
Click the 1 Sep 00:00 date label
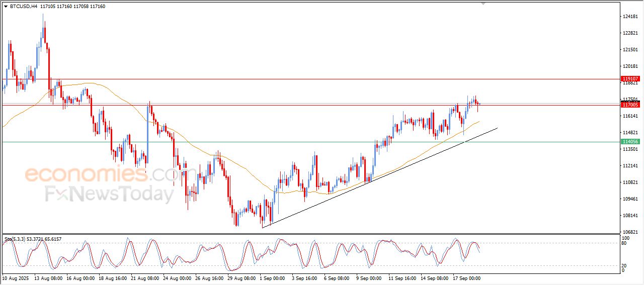point(273,278)
